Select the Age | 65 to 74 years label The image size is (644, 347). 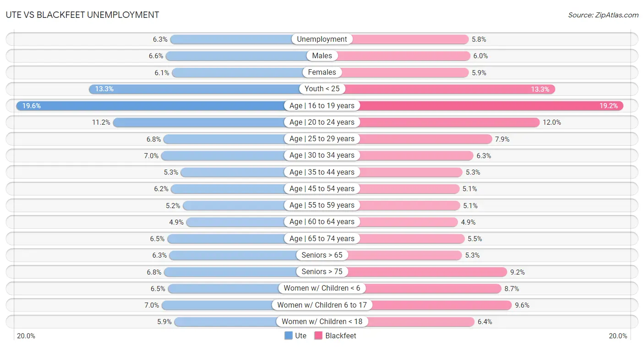(322, 238)
